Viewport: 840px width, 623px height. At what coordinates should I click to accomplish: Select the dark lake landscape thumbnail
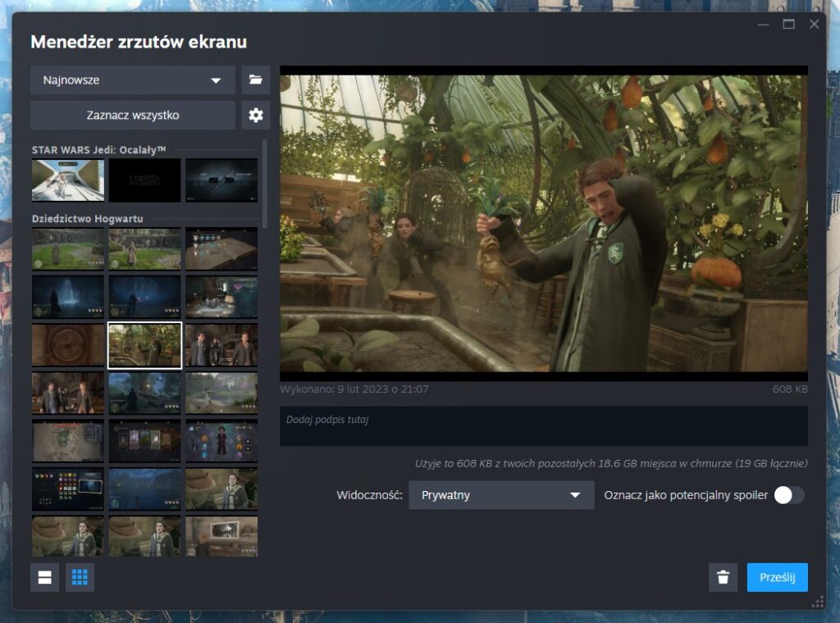(x=144, y=489)
